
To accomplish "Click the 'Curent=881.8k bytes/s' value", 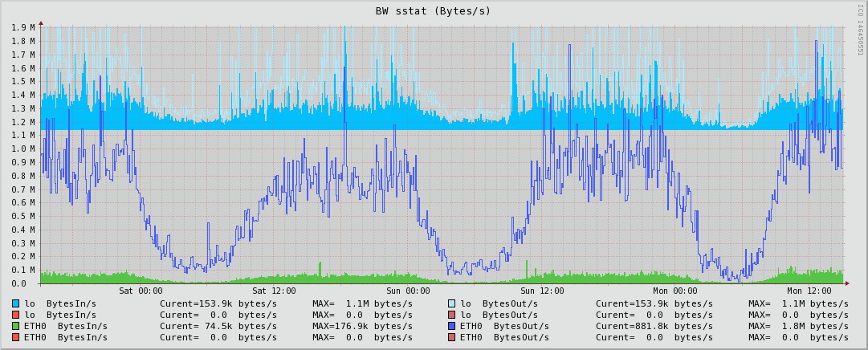I will (654, 326).
